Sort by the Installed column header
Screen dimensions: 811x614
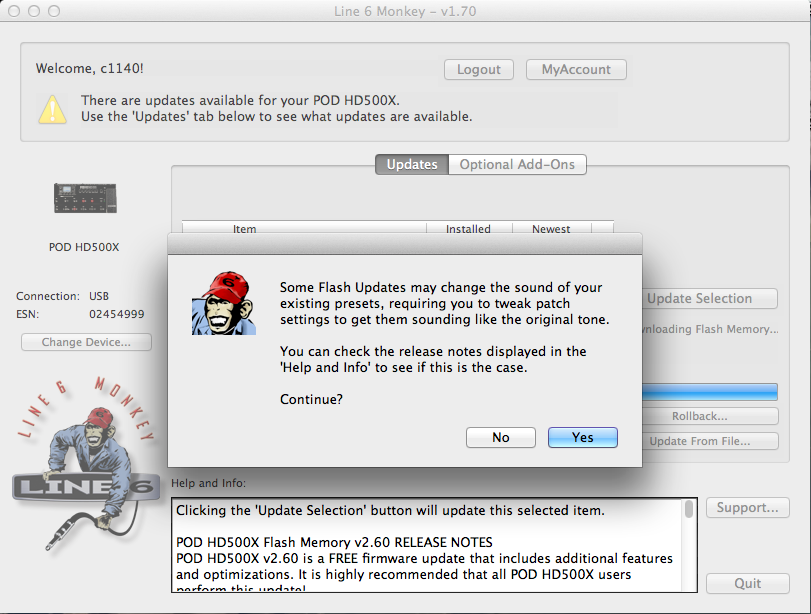469,229
